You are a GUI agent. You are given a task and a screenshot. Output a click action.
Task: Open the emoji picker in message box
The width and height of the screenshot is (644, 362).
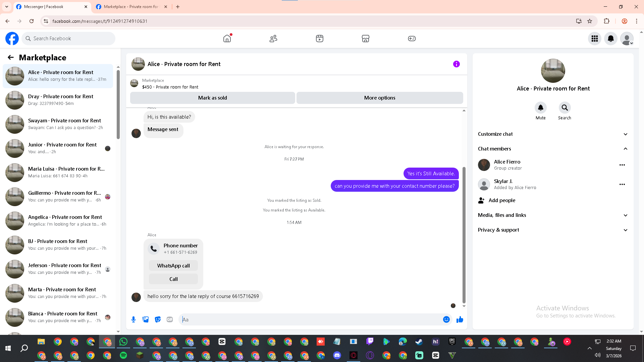point(446,319)
